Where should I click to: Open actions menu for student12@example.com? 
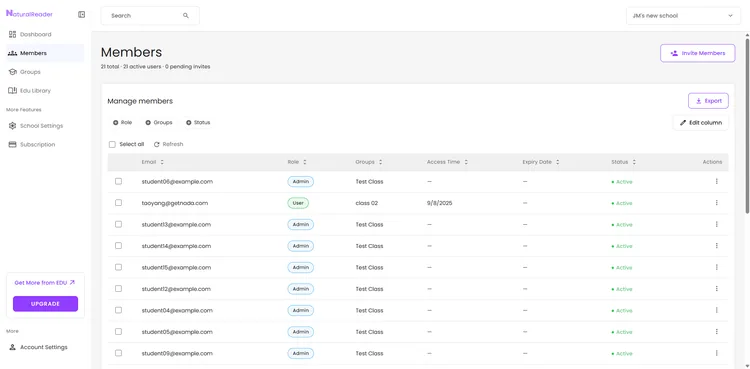(717, 289)
